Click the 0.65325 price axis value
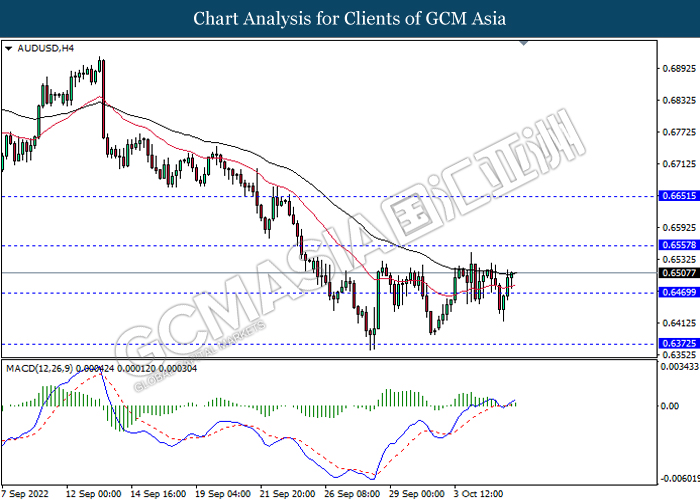Image resolution: width=700 pixels, height=500 pixels. pyautogui.click(x=679, y=260)
